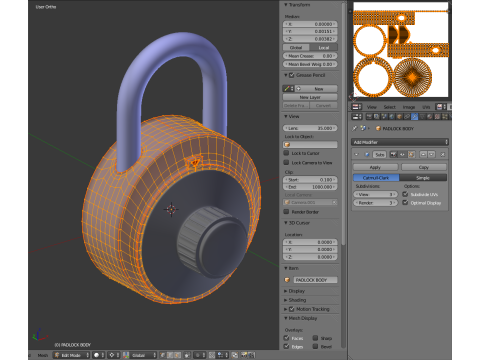Viewport: 480px width, 360px height.
Task: Open the Render properties tab
Action: point(369,116)
